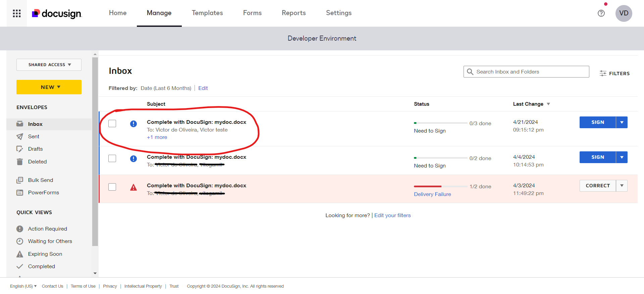Open the FILTERS button

614,73
